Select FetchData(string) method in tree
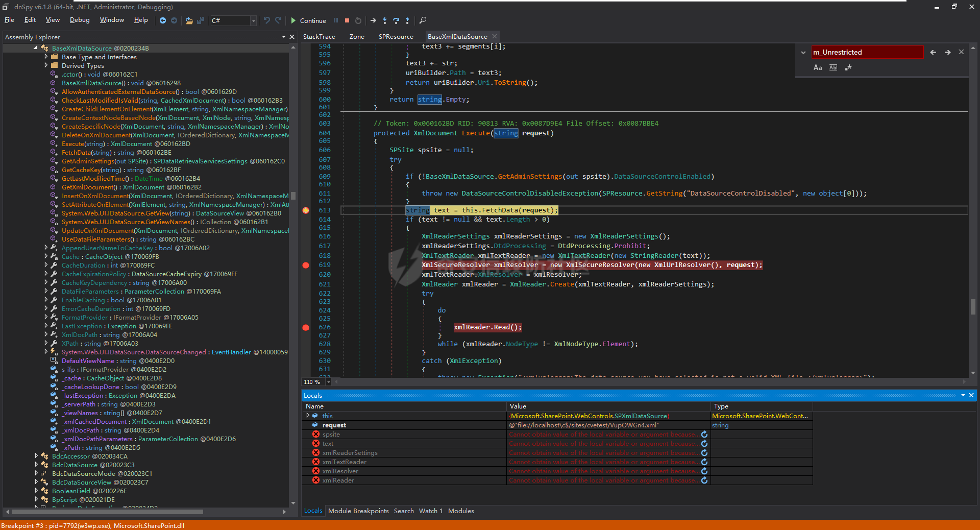The width and height of the screenshot is (980, 530). pos(116,153)
